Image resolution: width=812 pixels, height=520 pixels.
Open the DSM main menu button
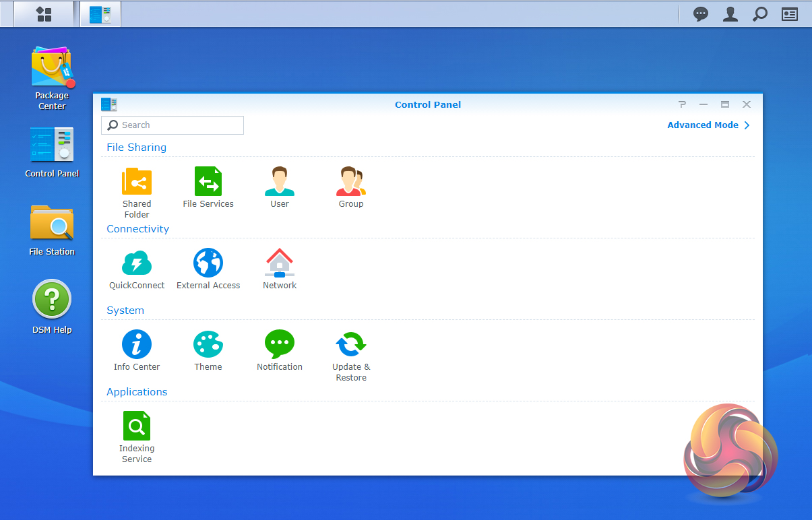[x=44, y=14]
